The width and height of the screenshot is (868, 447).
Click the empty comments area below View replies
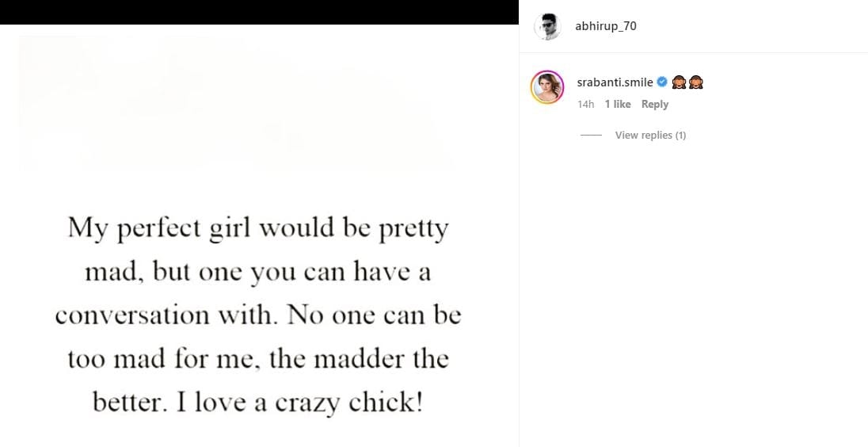694,293
